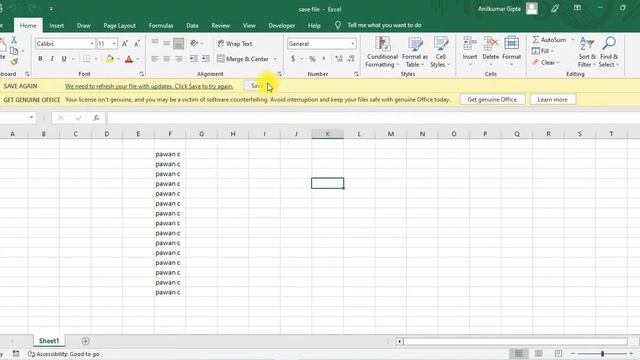Expand the Number group dialog launcher
Viewport: 640px width, 360px height.
(x=356, y=74)
